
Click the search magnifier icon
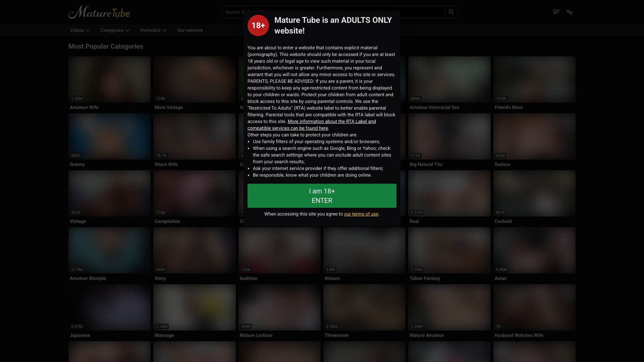tap(451, 12)
